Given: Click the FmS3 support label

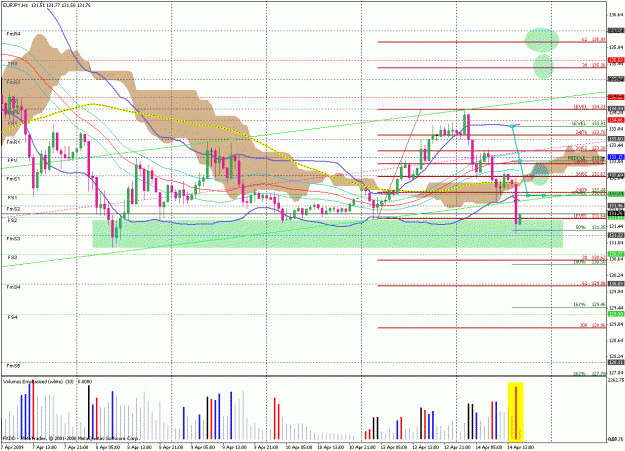Looking at the screenshot, I should [14, 238].
